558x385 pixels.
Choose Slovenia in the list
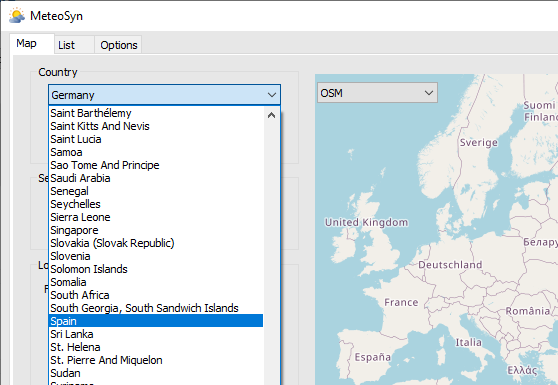(x=156, y=256)
